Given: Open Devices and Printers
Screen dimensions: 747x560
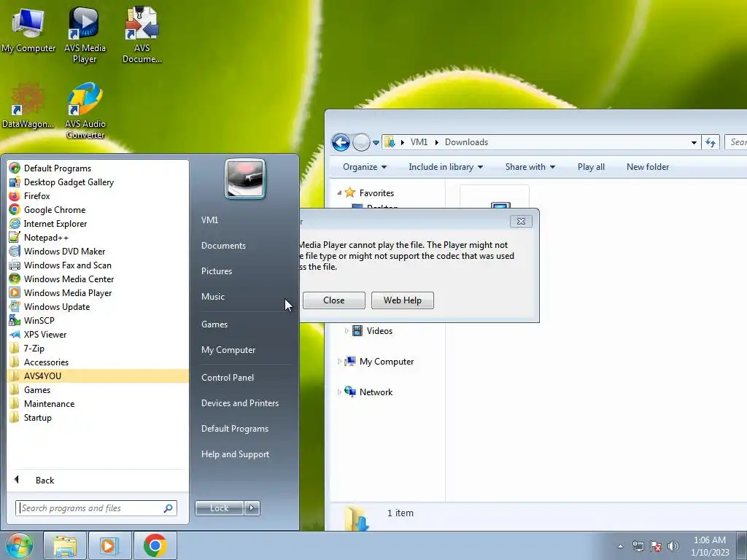Looking at the screenshot, I should (x=240, y=403).
